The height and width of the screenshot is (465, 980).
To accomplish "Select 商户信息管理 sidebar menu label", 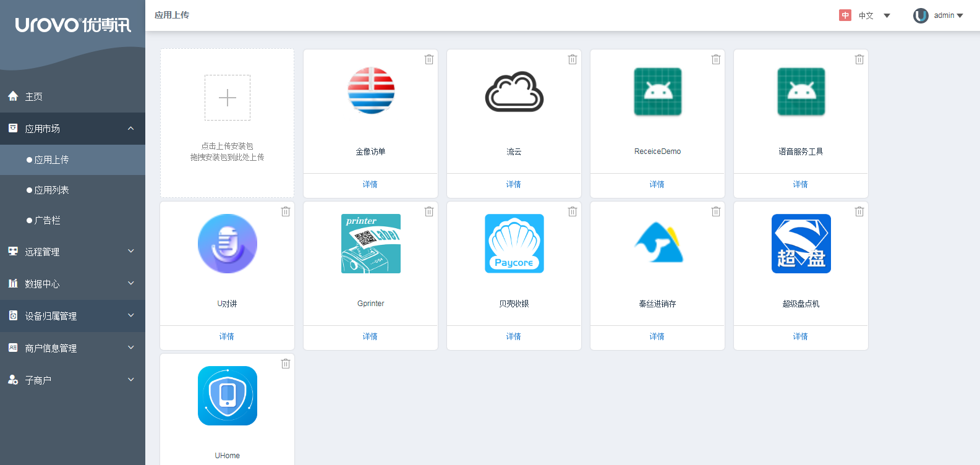I will pyautogui.click(x=51, y=348).
